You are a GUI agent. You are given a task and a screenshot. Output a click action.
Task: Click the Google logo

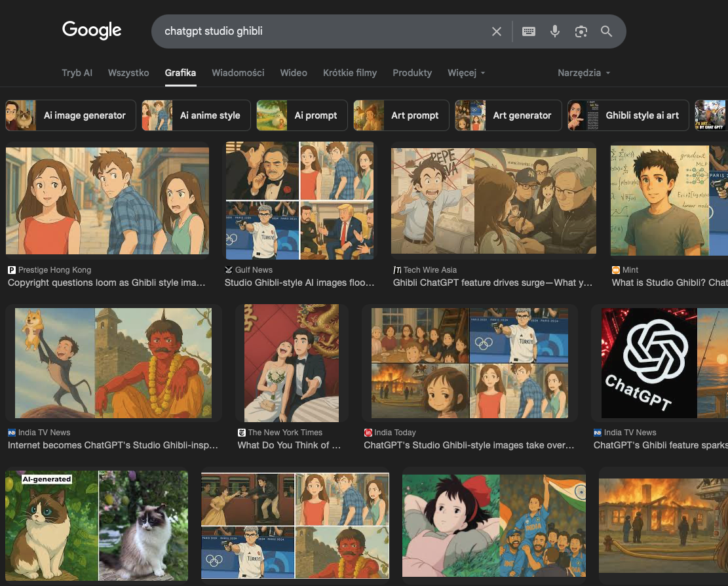pyautogui.click(x=92, y=30)
